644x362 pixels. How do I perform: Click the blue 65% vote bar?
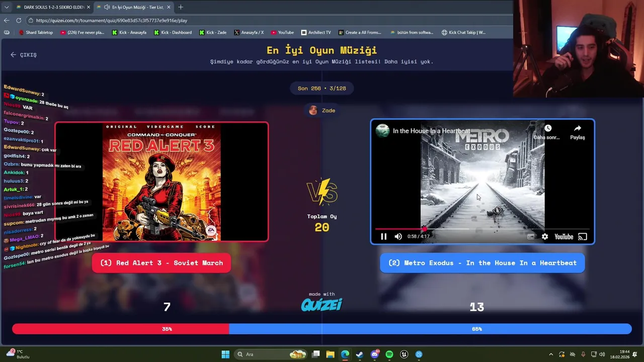[x=430, y=329]
